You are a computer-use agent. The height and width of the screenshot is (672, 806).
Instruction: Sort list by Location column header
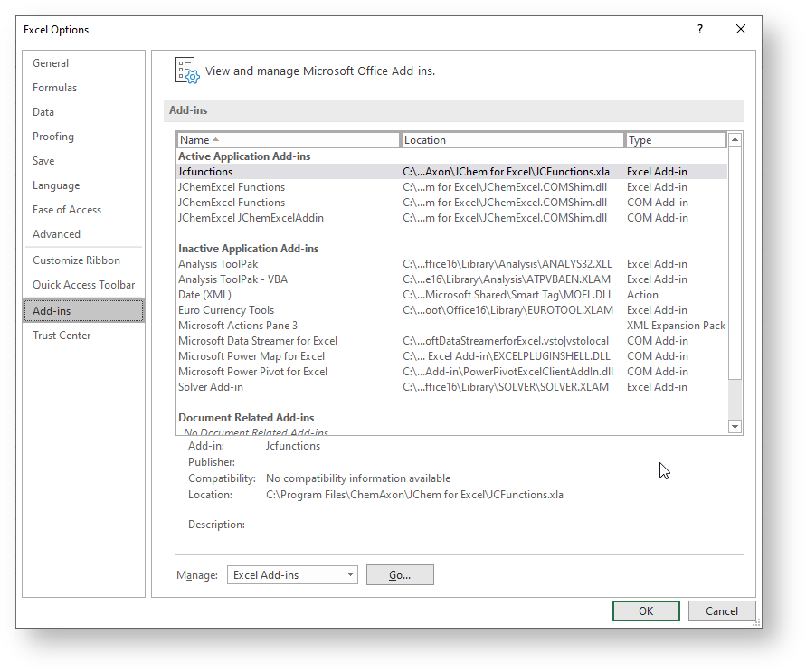pos(512,140)
